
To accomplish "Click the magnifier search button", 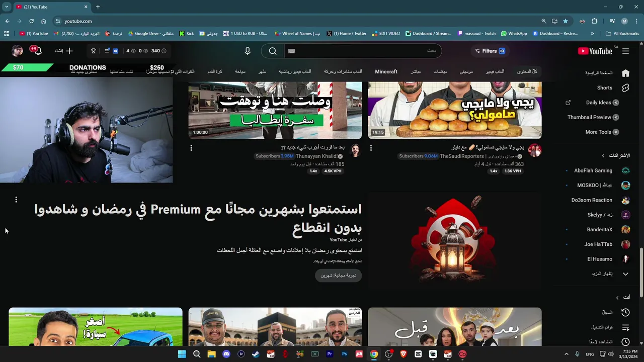I will [x=273, y=51].
